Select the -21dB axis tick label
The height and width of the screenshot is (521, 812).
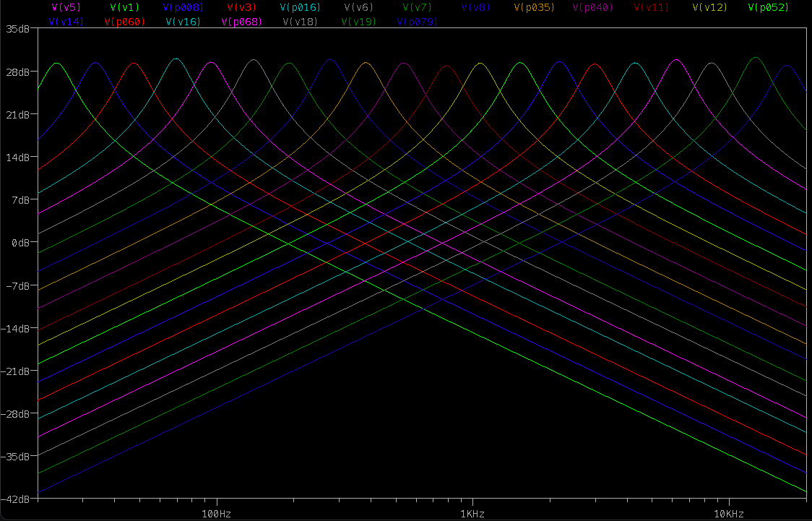[x=15, y=371]
